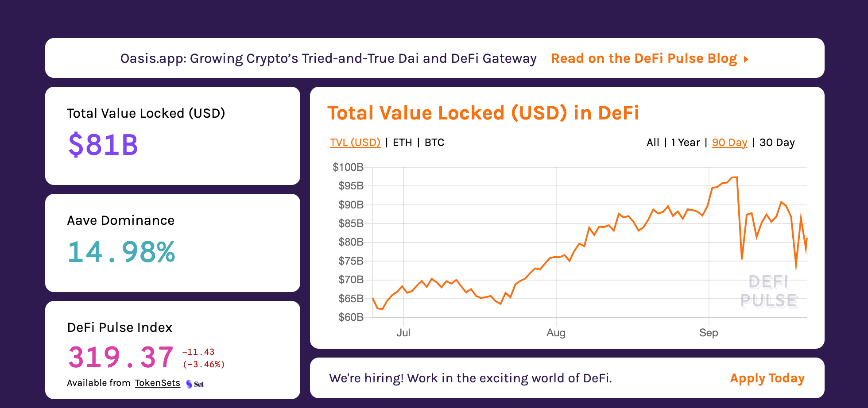Viewport: 868px width, 408px height.
Task: Click the $75B y-axis label
Action: pos(351,261)
